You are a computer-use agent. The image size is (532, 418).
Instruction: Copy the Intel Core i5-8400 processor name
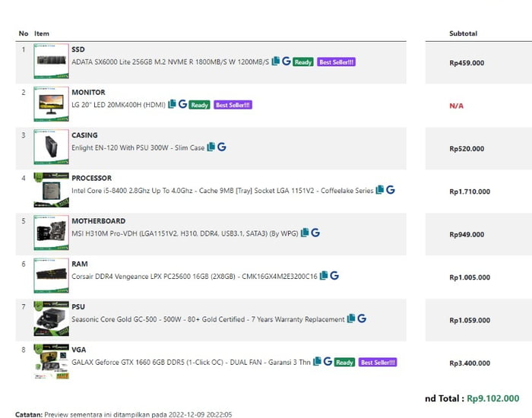point(380,190)
